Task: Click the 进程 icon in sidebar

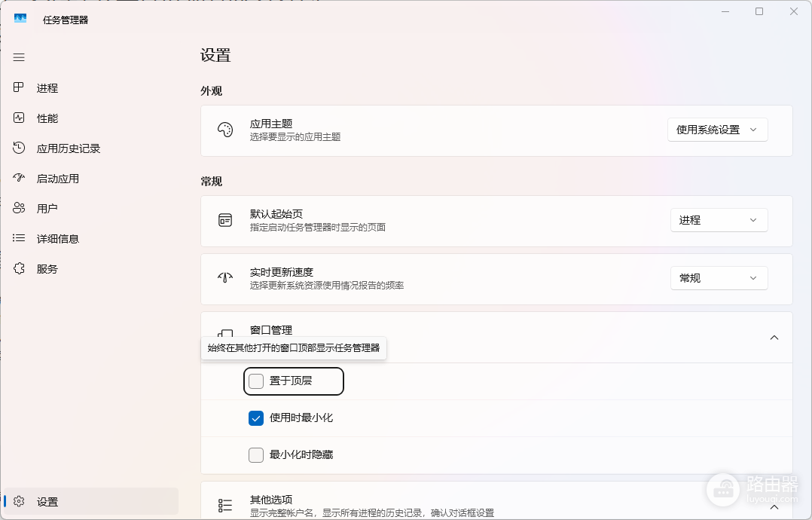Action: tap(19, 87)
